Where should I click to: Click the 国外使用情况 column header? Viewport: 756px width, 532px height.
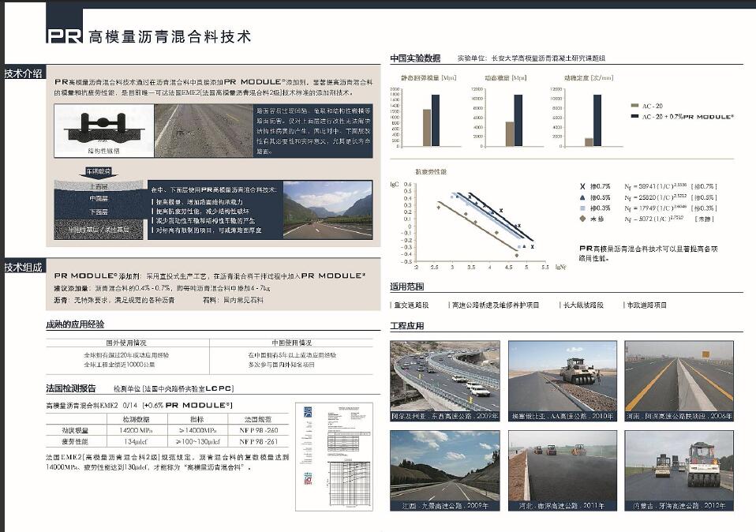pyautogui.click(x=126, y=343)
